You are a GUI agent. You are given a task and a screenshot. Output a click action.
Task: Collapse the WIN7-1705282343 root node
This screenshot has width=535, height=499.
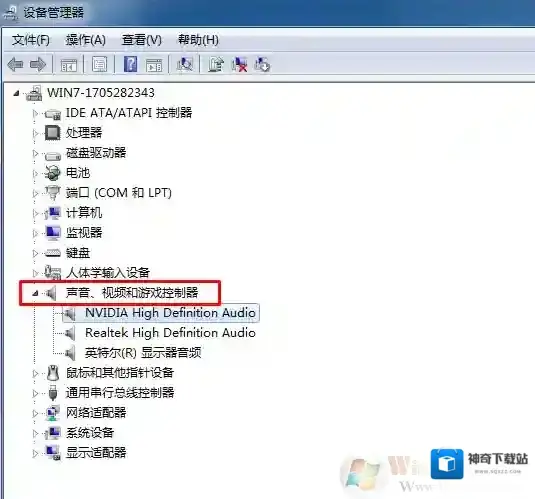tap(16, 93)
